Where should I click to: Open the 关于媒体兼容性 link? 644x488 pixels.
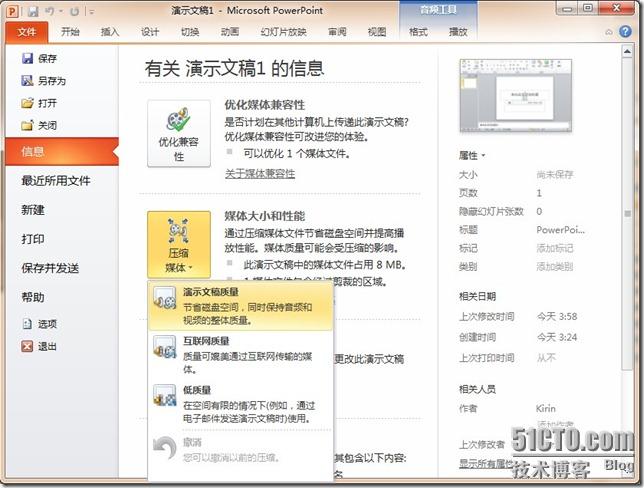click(260, 174)
